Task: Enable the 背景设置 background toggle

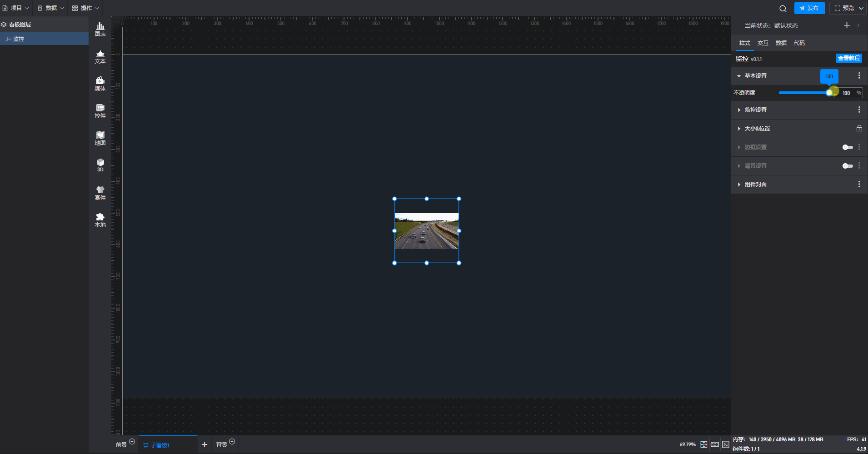Action: (848, 166)
